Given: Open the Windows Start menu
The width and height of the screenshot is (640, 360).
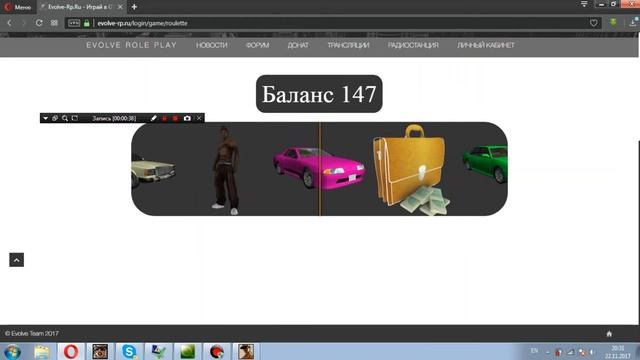Looking at the screenshot, I should pyautogui.click(x=12, y=351).
